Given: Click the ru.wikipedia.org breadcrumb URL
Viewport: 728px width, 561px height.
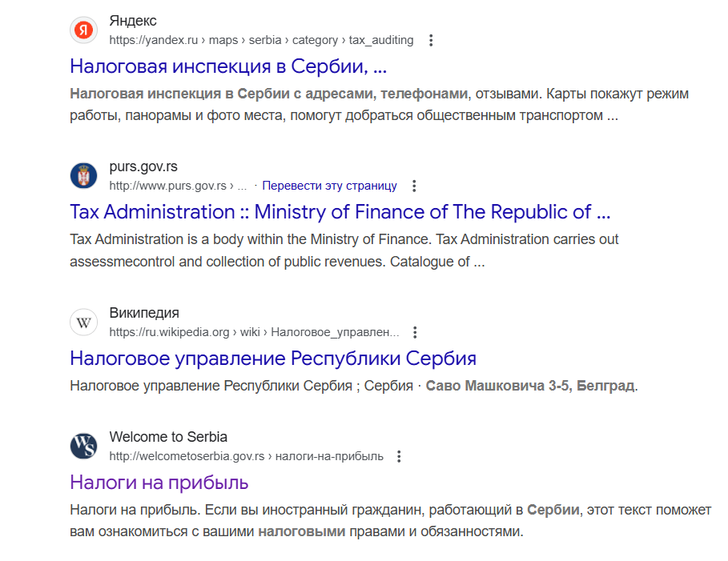Looking at the screenshot, I should 254,332.
